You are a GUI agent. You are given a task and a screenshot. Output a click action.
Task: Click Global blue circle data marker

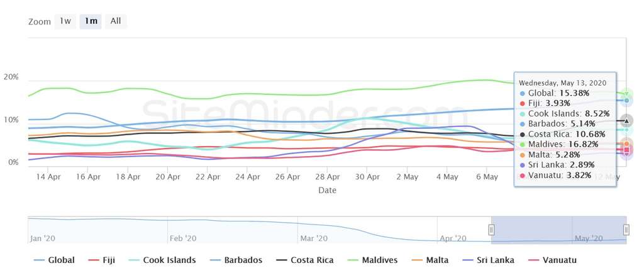click(627, 101)
